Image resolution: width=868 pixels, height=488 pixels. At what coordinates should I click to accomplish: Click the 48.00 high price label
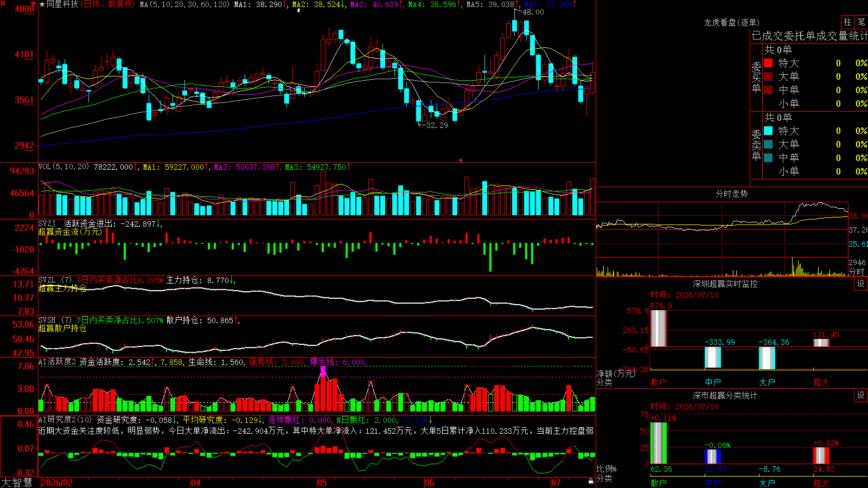533,12
